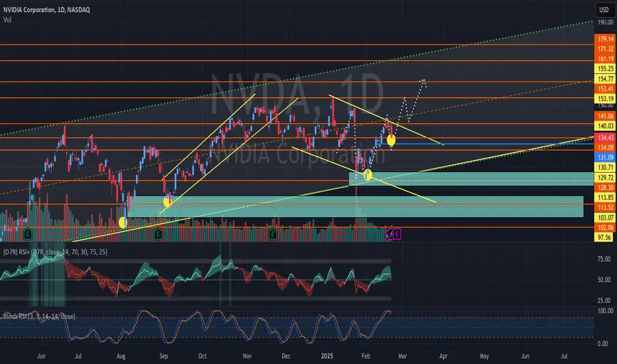This screenshot has height=364, width=617.
Task: Click the Dec label on time axis
Action: 286,356
